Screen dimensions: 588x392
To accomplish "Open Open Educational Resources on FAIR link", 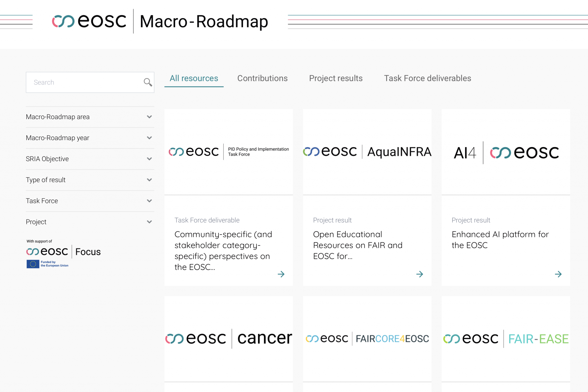I will pos(357,245).
